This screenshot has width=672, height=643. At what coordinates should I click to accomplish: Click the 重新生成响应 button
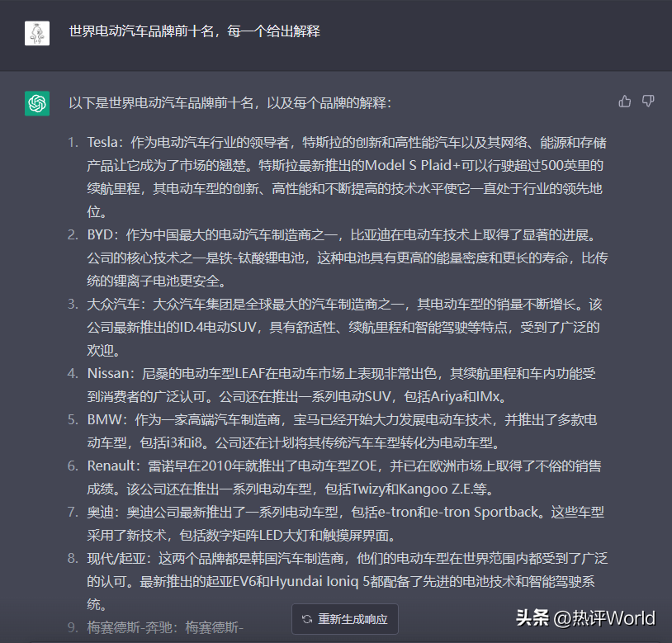[x=345, y=619]
